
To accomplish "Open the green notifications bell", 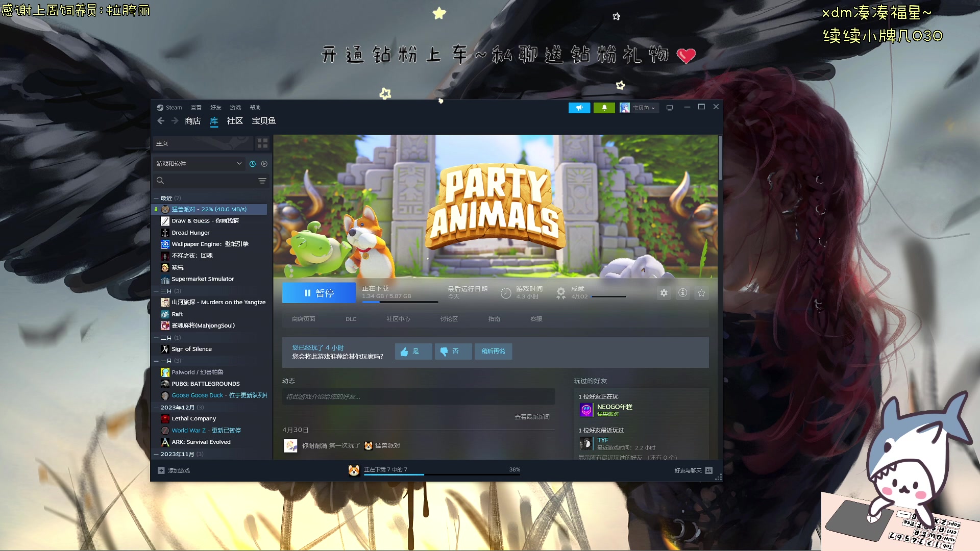I will (x=604, y=108).
